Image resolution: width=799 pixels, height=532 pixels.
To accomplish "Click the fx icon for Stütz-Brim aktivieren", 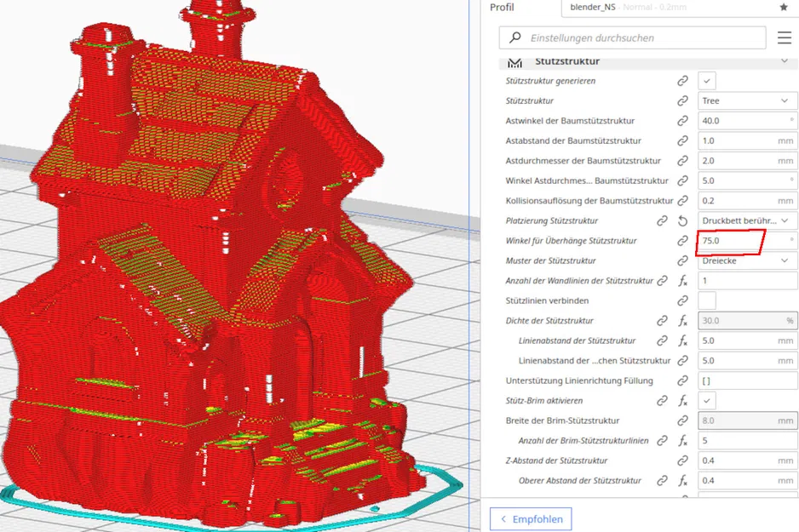I will pos(683,401).
